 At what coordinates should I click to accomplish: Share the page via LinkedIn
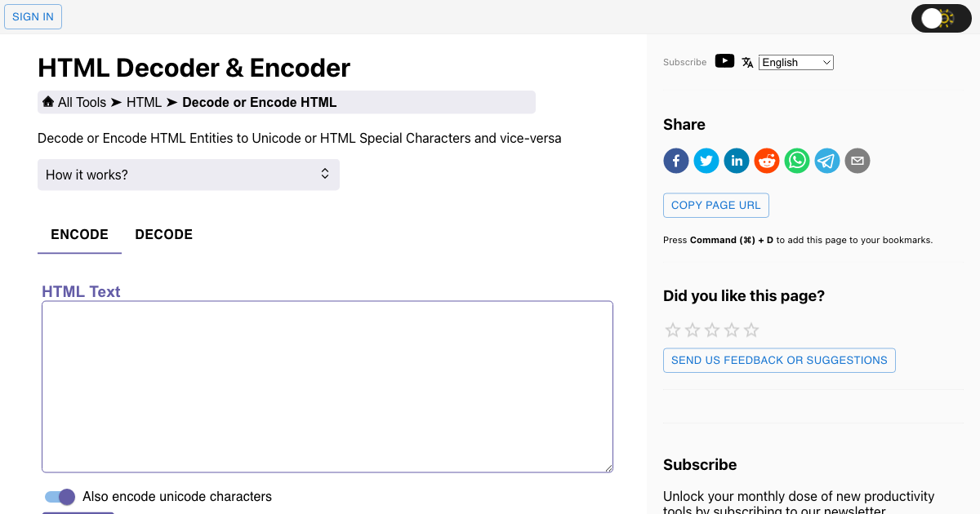[x=736, y=161]
